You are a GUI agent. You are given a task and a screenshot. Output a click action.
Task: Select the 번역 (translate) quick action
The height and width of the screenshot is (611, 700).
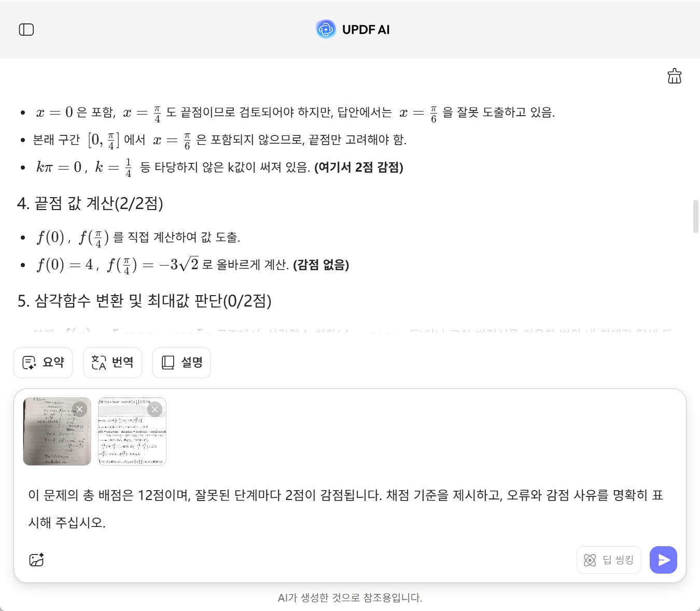tap(112, 363)
